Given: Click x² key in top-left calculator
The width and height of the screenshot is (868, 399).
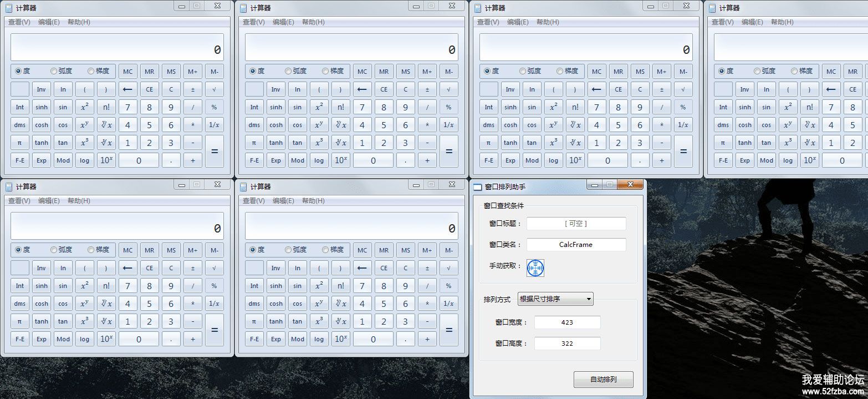Looking at the screenshot, I should pyautogui.click(x=84, y=107).
